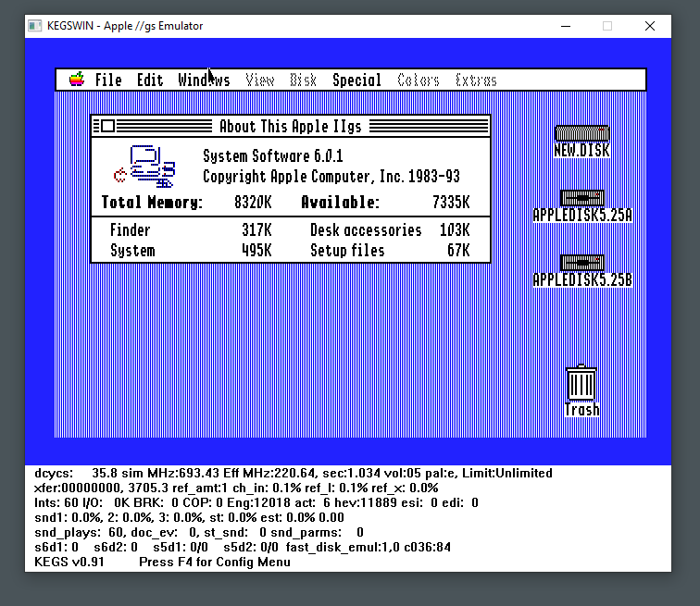Click the Finder 317K row
Screen dimensions: 700x606
click(x=191, y=230)
